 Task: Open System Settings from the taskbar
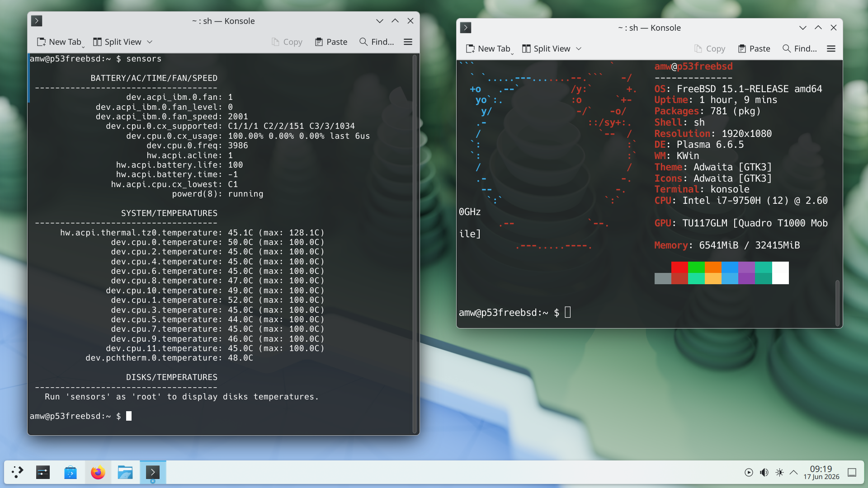click(43, 472)
